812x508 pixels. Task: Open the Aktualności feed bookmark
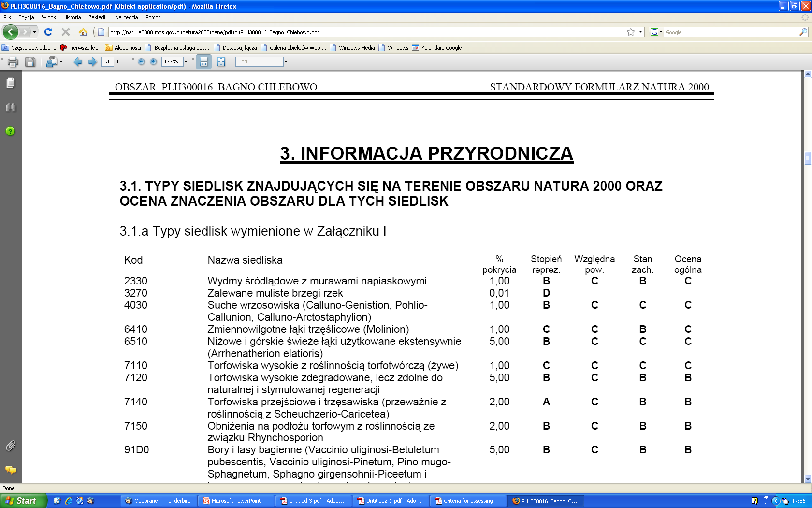pyautogui.click(x=123, y=48)
